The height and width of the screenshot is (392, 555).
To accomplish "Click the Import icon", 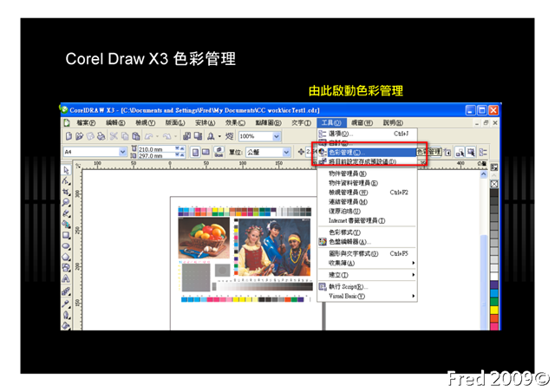I will click(187, 136).
